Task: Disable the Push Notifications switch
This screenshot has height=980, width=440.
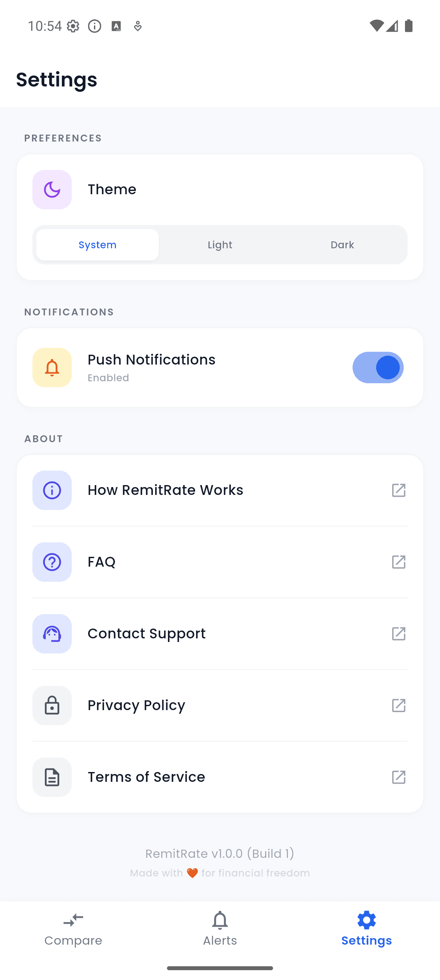Action: coord(377,367)
